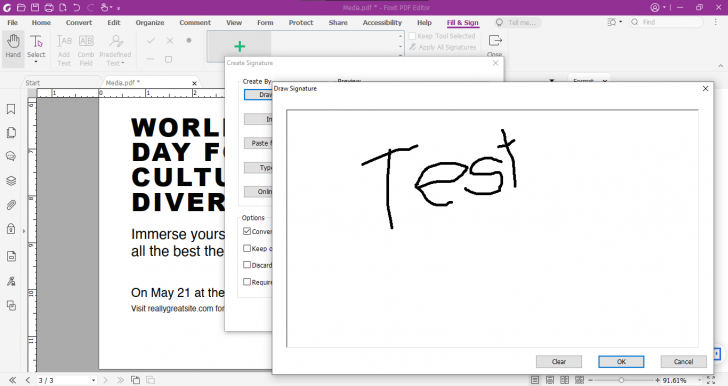
Task: Click the Tell me search box
Action: [x=518, y=22]
